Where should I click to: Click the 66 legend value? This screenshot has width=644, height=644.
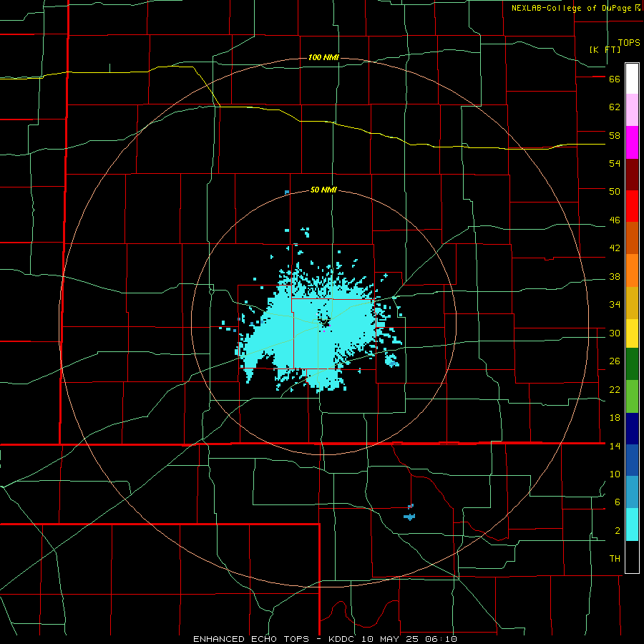pos(615,79)
